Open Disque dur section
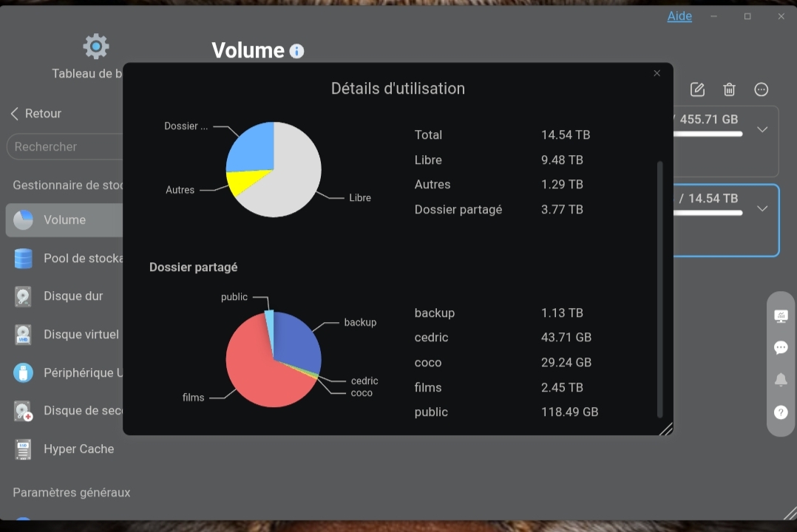The image size is (797, 532). coord(64,296)
